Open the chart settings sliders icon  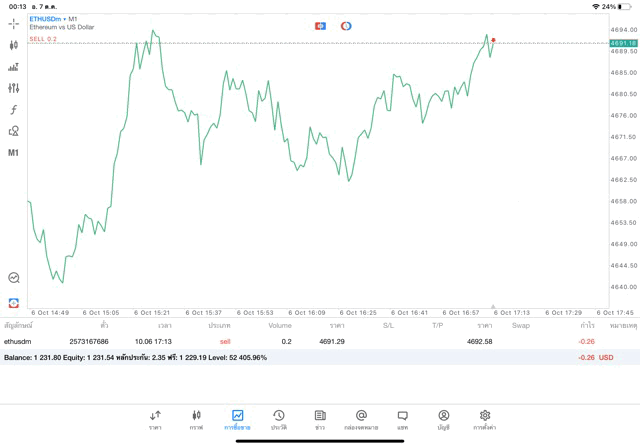pos(14,88)
